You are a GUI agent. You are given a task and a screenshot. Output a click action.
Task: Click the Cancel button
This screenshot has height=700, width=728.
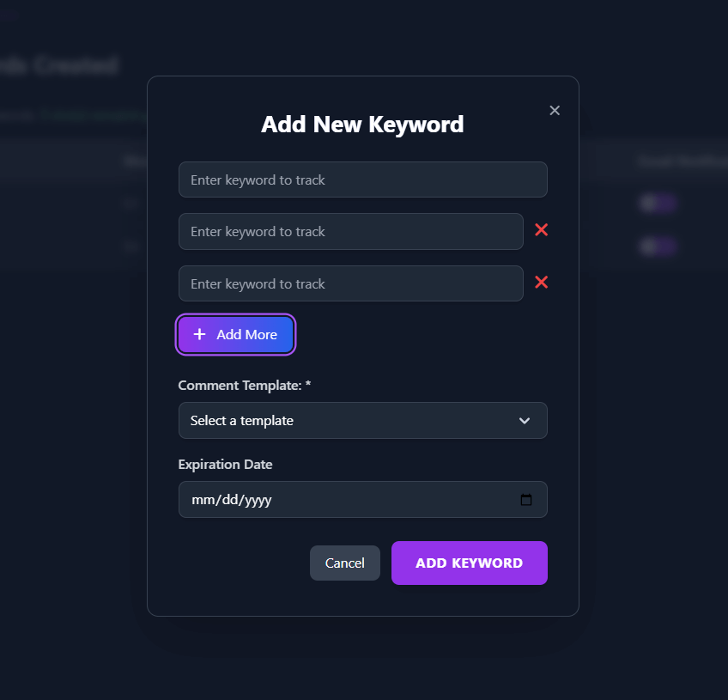pos(344,563)
